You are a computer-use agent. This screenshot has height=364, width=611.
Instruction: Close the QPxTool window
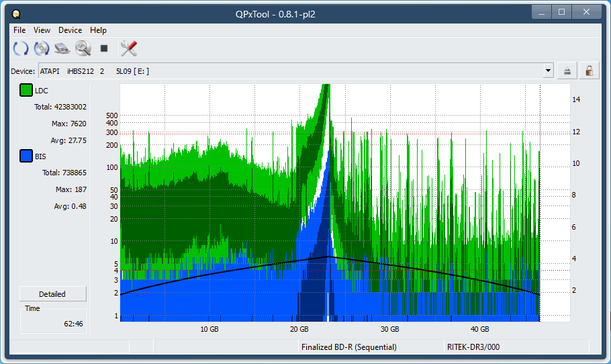point(586,12)
